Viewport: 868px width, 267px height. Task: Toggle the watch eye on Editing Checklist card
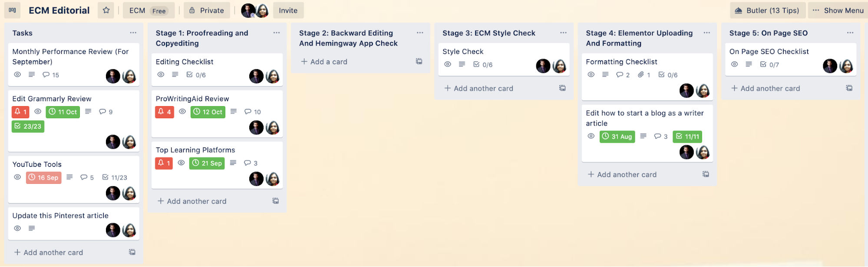(x=161, y=75)
